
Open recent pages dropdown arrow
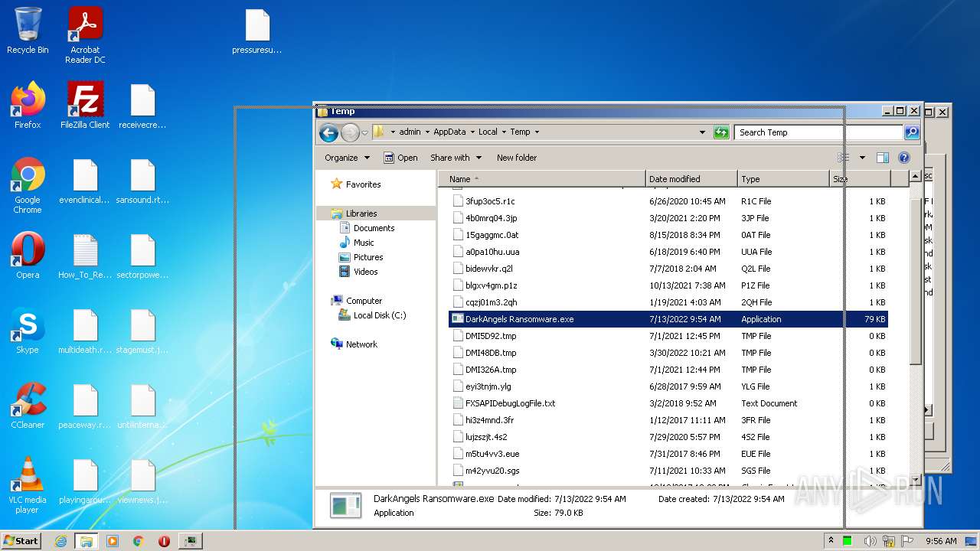coord(365,132)
